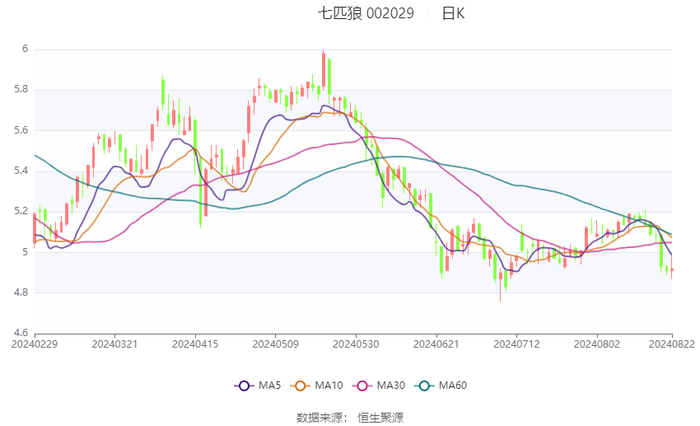Toggle the MA5 series label

click(270, 386)
